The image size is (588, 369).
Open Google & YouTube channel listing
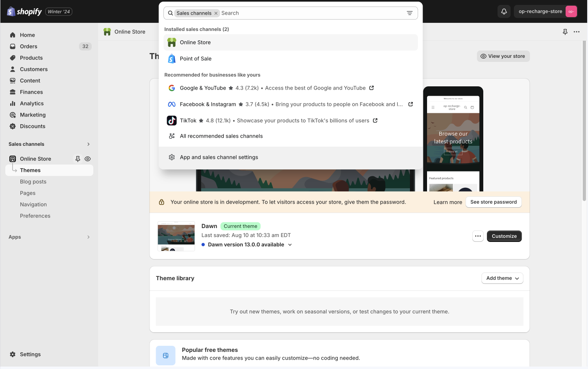pyautogui.click(x=291, y=88)
